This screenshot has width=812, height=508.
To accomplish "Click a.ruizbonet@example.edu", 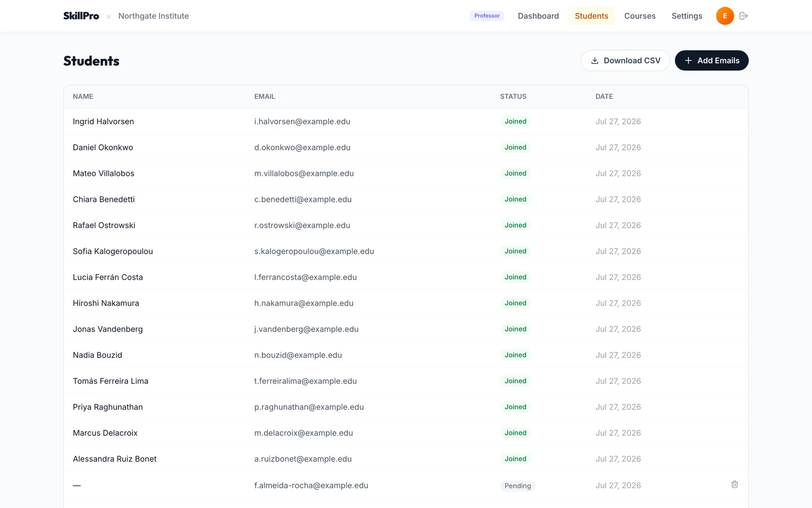I will click(303, 459).
